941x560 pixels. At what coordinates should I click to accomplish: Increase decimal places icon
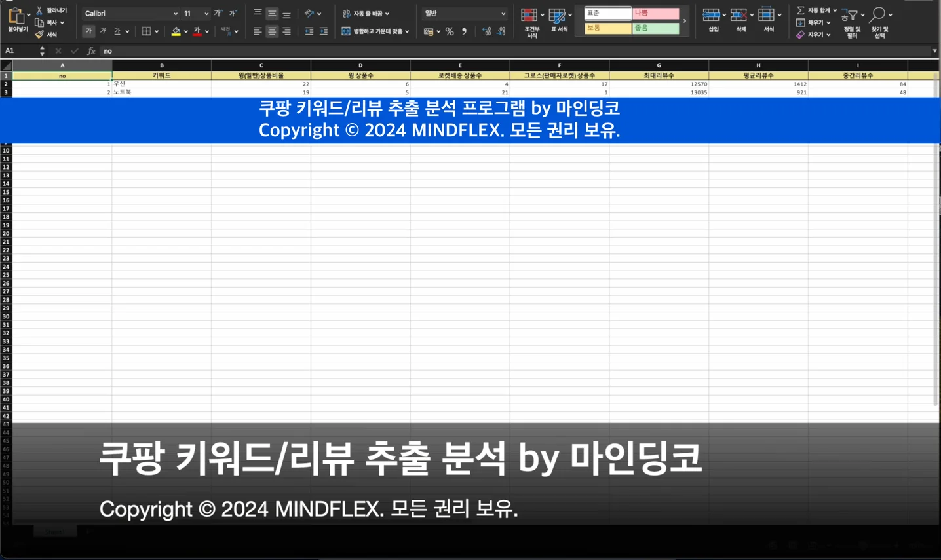(x=486, y=31)
